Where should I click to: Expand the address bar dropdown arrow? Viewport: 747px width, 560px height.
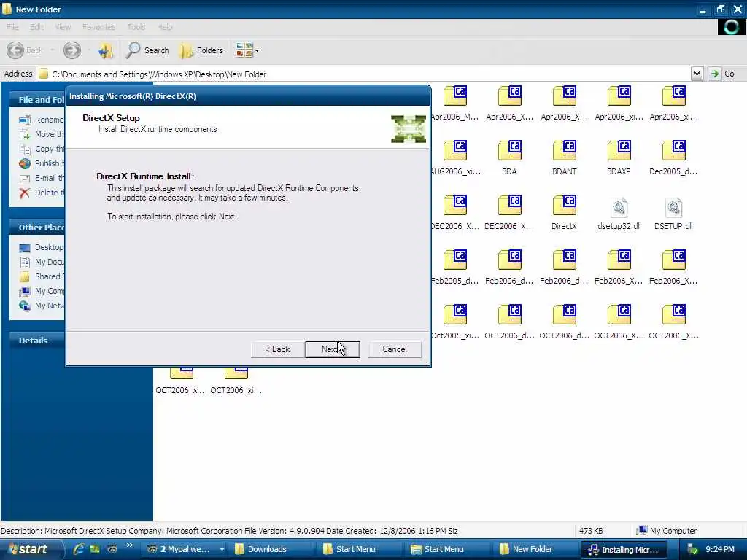click(x=697, y=74)
